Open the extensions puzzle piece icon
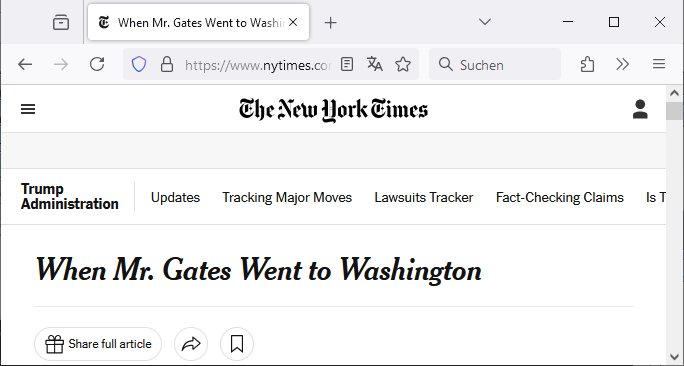The height and width of the screenshot is (366, 684). [x=587, y=65]
